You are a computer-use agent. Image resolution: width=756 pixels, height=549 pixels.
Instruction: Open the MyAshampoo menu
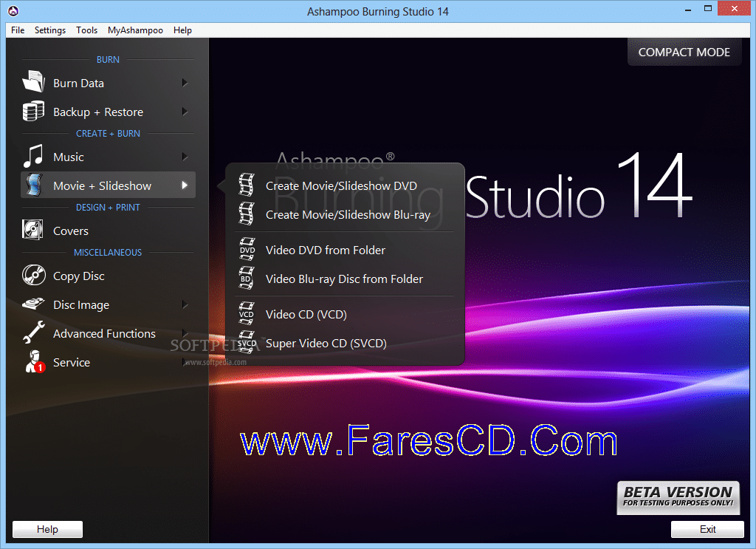pyautogui.click(x=136, y=30)
